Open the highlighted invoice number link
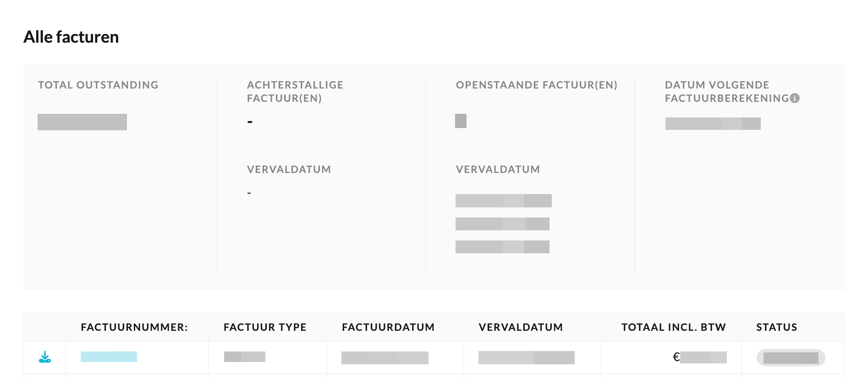This screenshot has width=868, height=379. click(109, 357)
